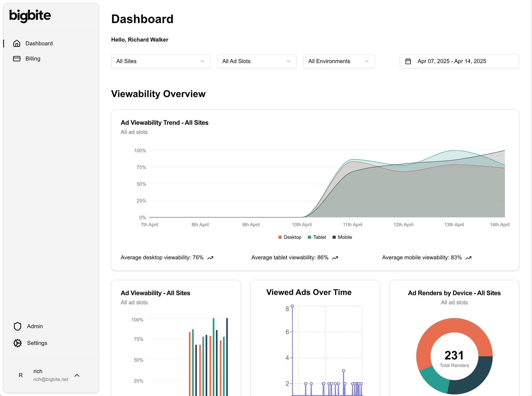532x396 pixels.
Task: Click the 9th April axis label
Action: [251, 225]
